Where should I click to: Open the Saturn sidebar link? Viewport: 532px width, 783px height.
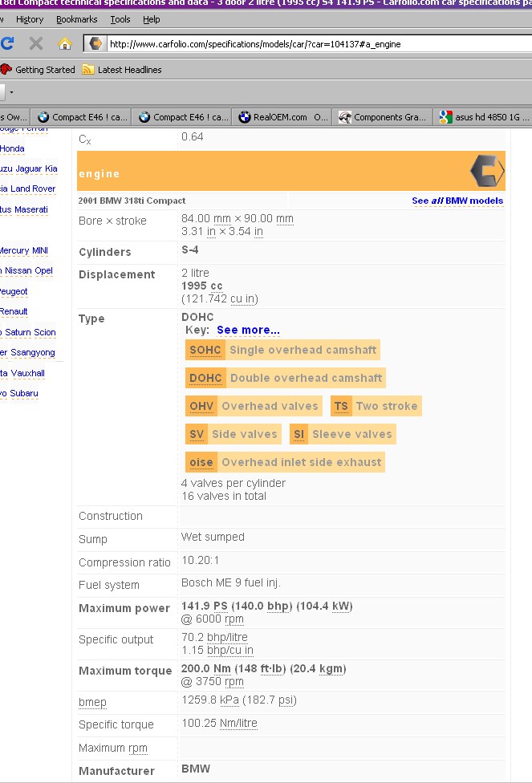point(18,333)
